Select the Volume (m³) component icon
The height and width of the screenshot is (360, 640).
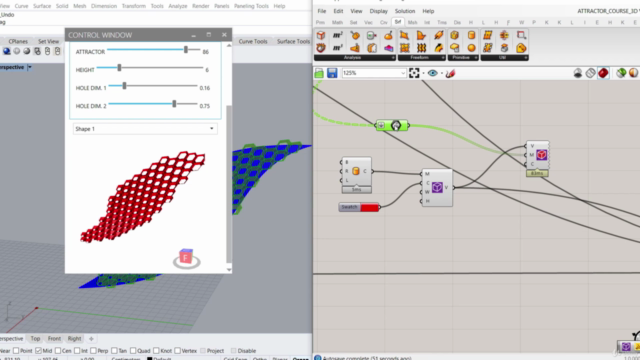pos(338,48)
